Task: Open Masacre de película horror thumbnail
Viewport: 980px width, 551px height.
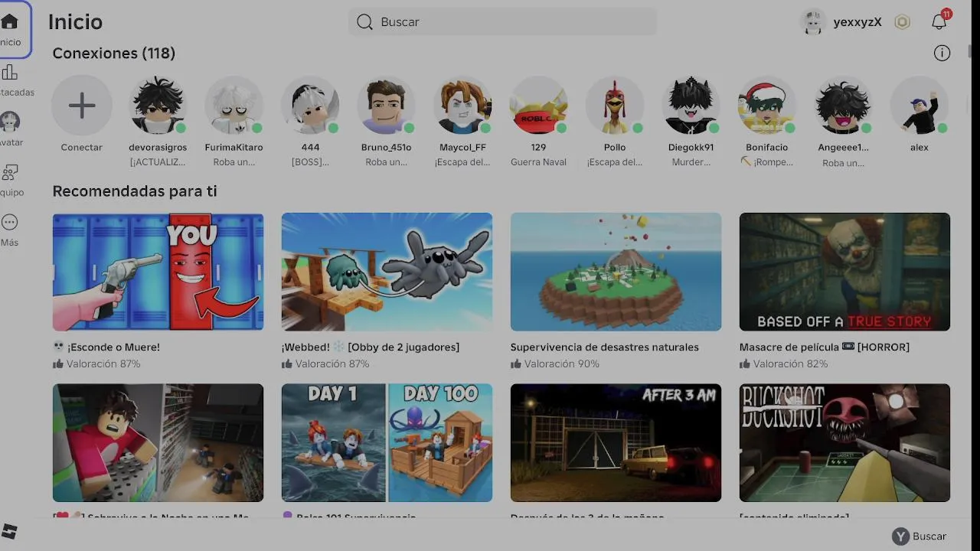Action: 844,272
